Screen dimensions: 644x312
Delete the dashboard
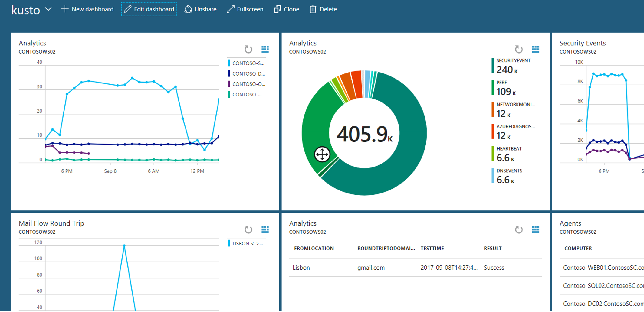(x=323, y=9)
